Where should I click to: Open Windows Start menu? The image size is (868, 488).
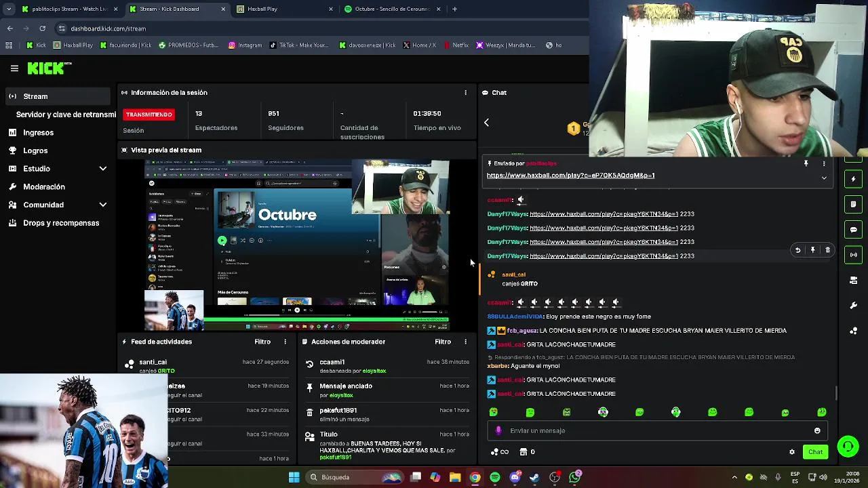point(294,477)
